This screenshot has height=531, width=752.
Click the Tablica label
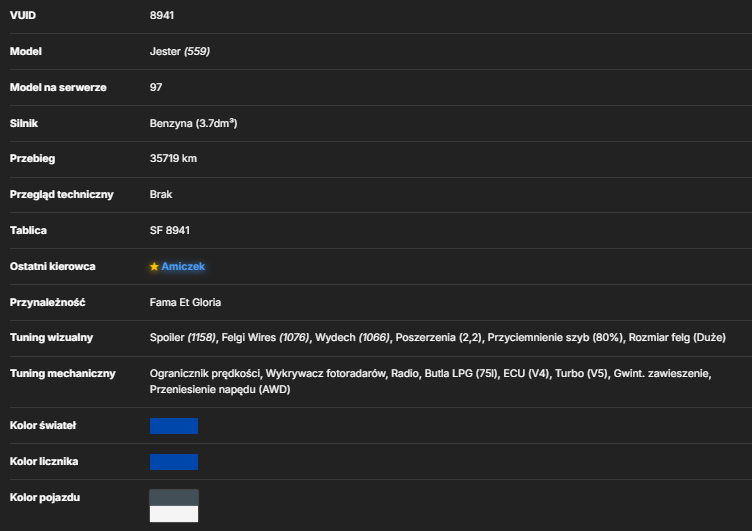28,230
